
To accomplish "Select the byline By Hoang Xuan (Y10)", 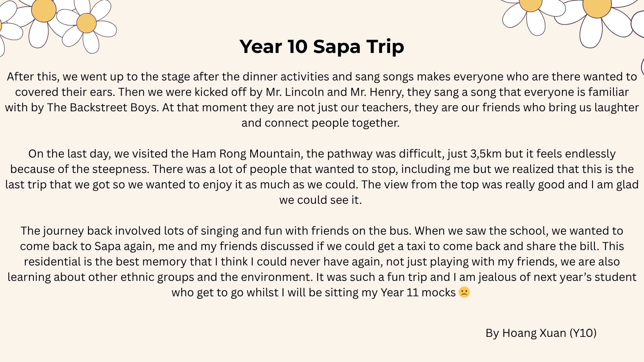I will click(541, 333).
